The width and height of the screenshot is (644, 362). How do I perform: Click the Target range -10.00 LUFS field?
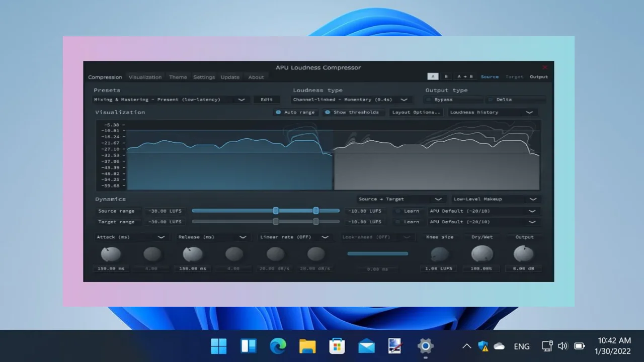[364, 222]
